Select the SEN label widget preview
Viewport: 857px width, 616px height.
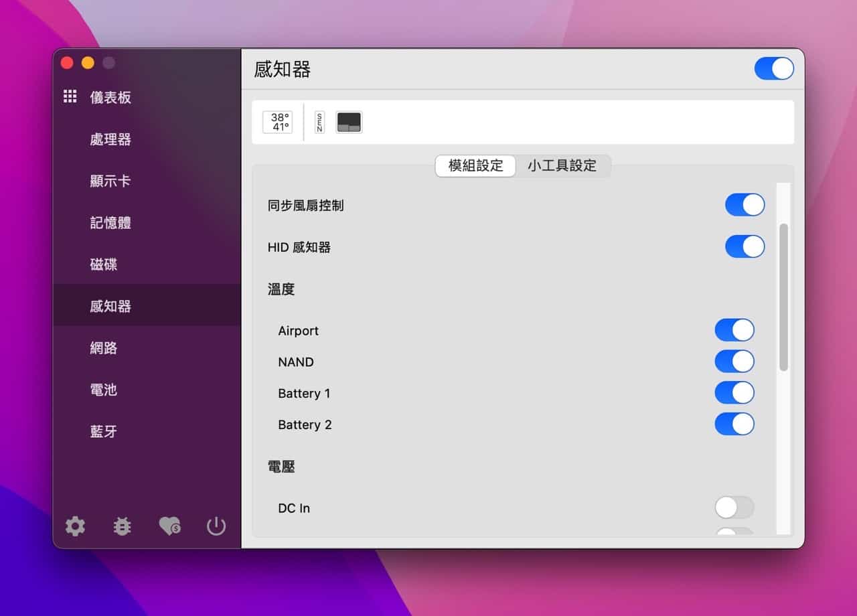coord(319,122)
